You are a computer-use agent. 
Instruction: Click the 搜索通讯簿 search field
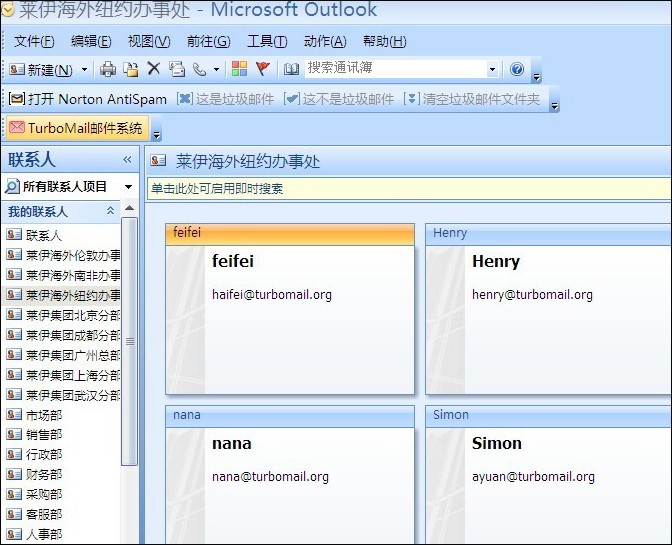tap(396, 69)
